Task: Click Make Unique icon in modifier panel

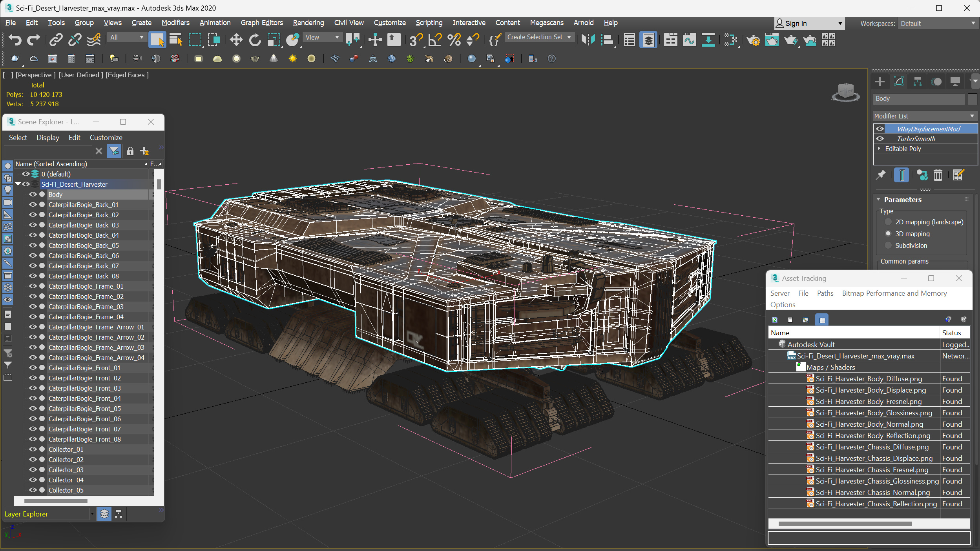Action: pos(922,175)
